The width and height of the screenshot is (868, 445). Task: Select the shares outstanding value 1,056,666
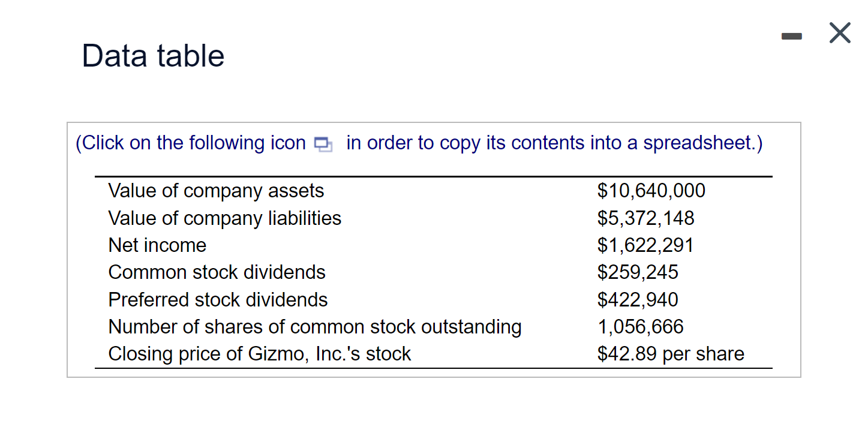click(639, 327)
